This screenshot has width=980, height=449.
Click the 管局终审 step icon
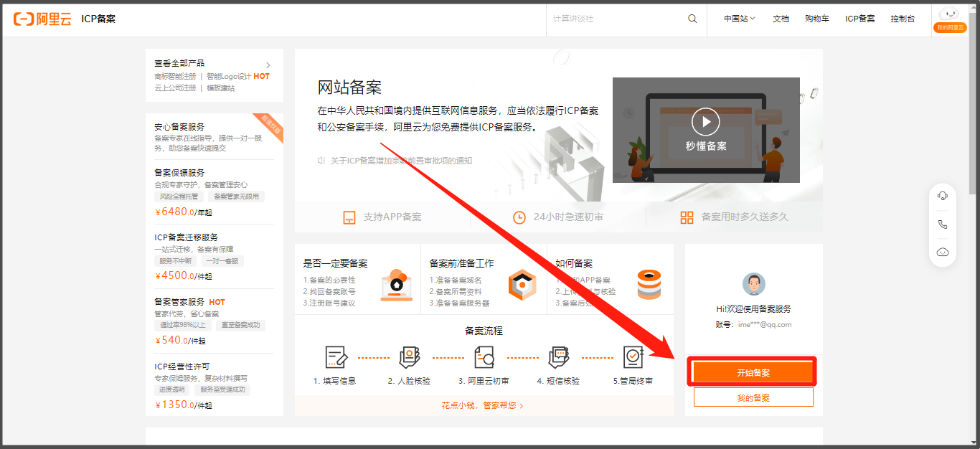pos(633,357)
